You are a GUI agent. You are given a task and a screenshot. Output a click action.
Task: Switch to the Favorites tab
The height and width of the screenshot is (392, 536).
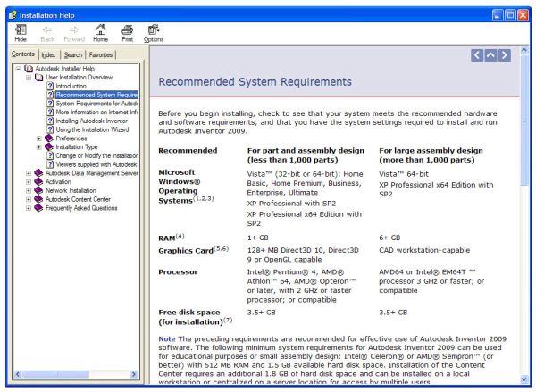tap(100, 55)
